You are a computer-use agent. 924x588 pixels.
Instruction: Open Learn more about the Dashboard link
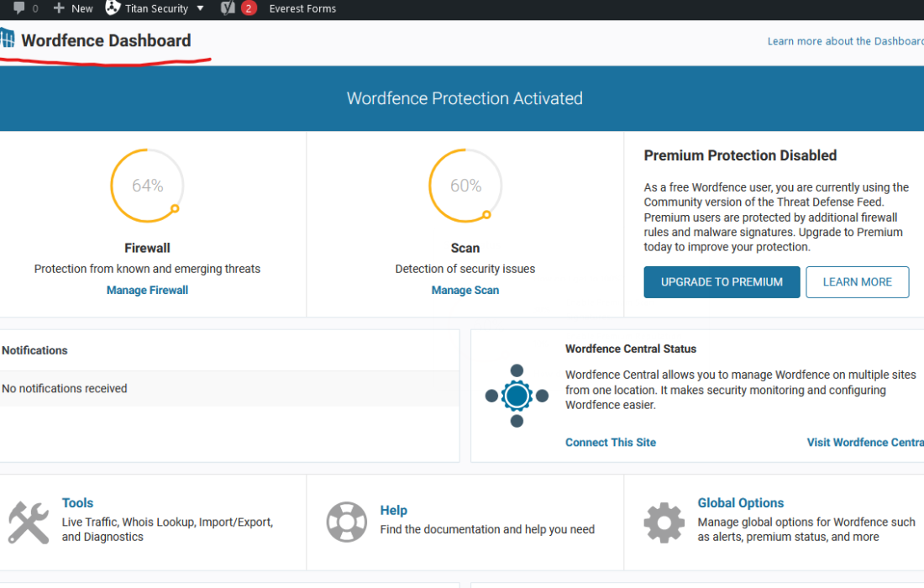click(x=845, y=41)
